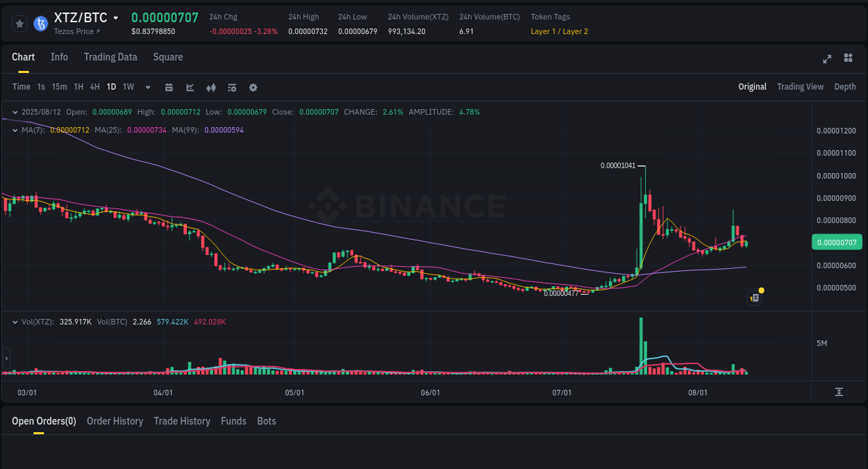Open the grid layout icon

(848, 59)
